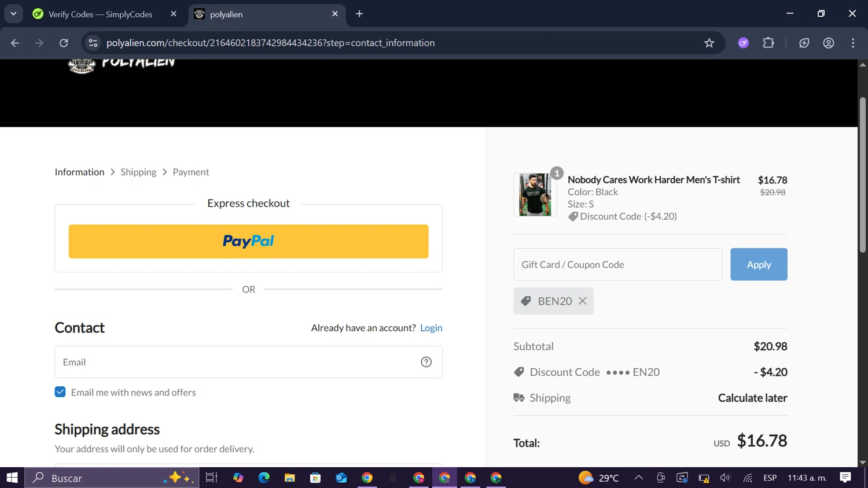Open the Chrome profile icon
The height and width of the screenshot is (488, 868).
point(829,43)
